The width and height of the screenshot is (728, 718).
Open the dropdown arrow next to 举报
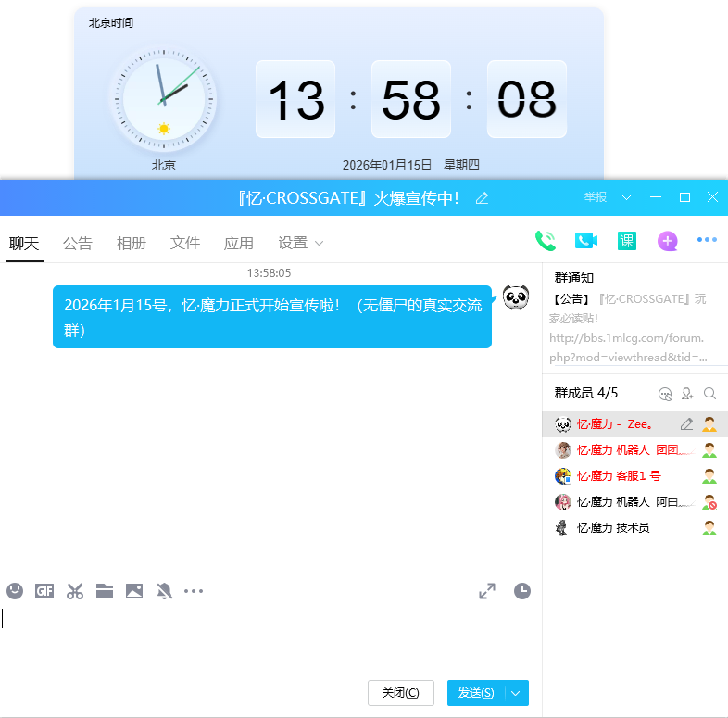pyautogui.click(x=626, y=197)
